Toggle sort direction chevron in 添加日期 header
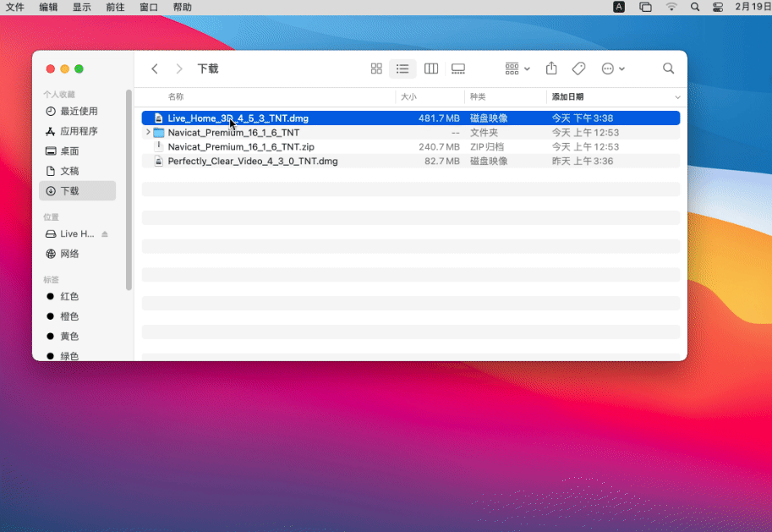772x532 pixels. [677, 97]
